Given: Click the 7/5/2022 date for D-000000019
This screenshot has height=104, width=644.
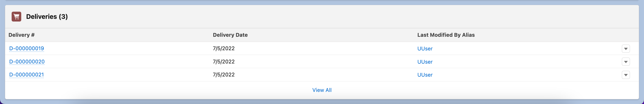Looking at the screenshot, I should (224, 48).
